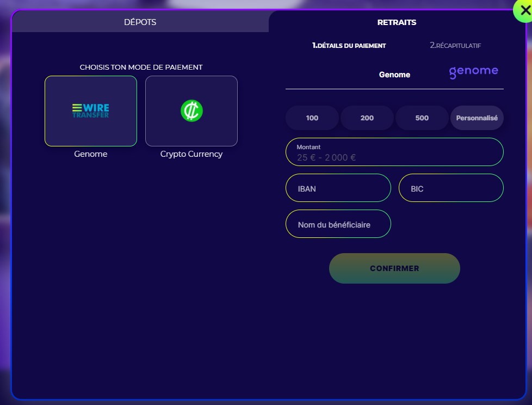Jump to step 2 Récapitulatif
532x405 pixels.
point(455,46)
